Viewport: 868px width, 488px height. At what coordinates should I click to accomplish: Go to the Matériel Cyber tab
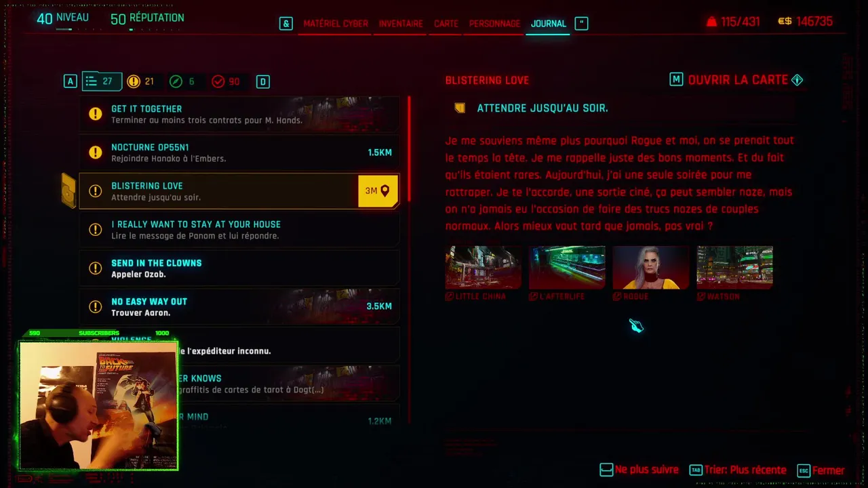pos(336,23)
